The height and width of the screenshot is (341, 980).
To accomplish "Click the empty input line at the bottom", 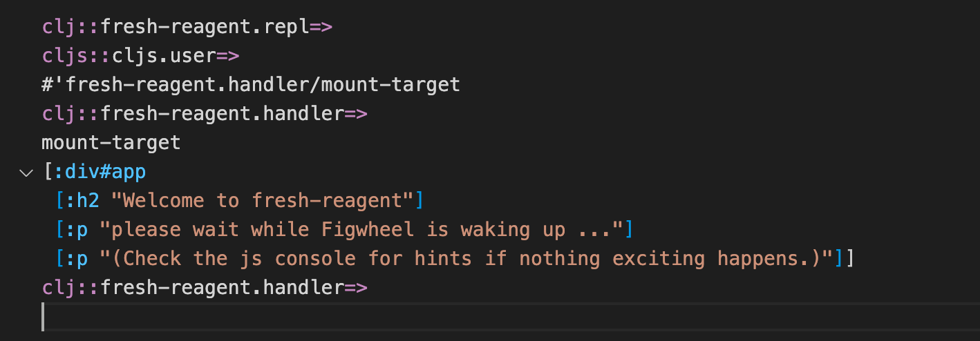I will click(x=484, y=317).
